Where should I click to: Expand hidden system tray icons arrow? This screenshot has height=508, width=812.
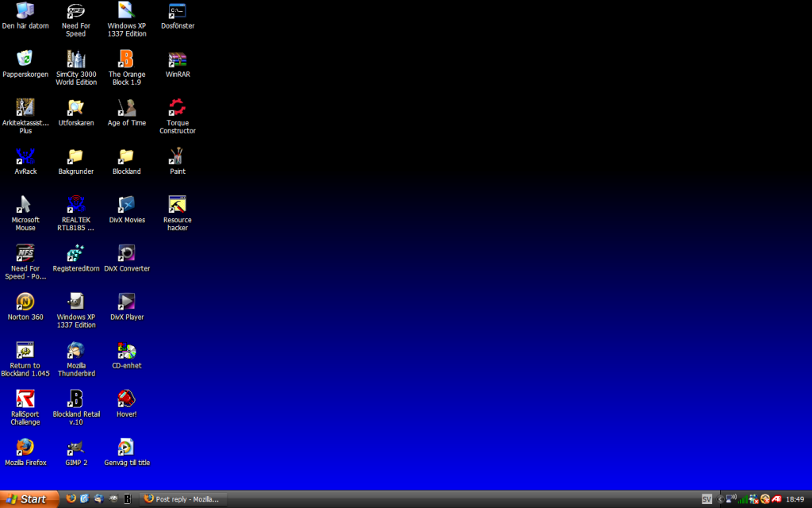point(720,499)
